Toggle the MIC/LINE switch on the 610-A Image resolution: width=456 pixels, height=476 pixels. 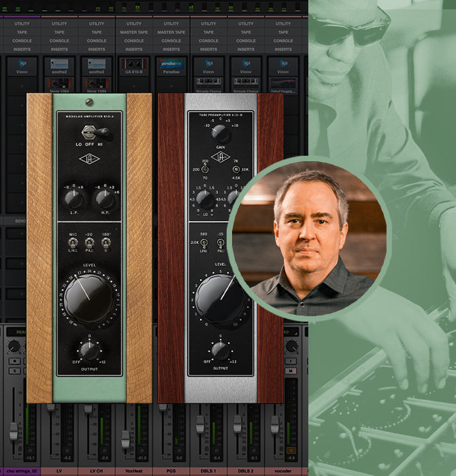[73, 243]
